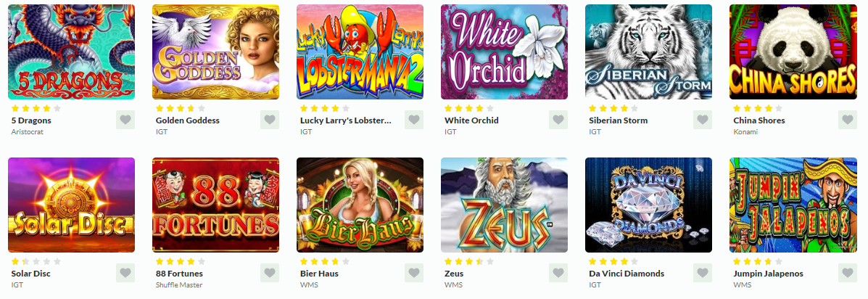Open the Siberian Storm title link
The image size is (868, 299).
[619, 120]
